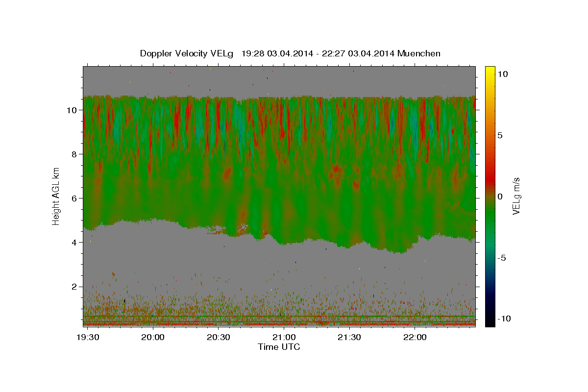The height and width of the screenshot is (392, 588).
Task: Click the 'Time UTC' x-axis label
Action: coord(279,347)
